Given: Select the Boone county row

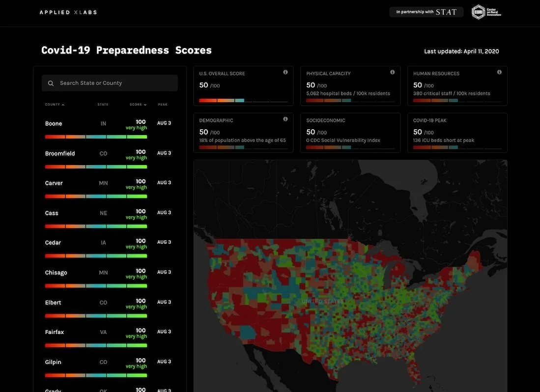Looking at the screenshot, I should tap(110, 129).
